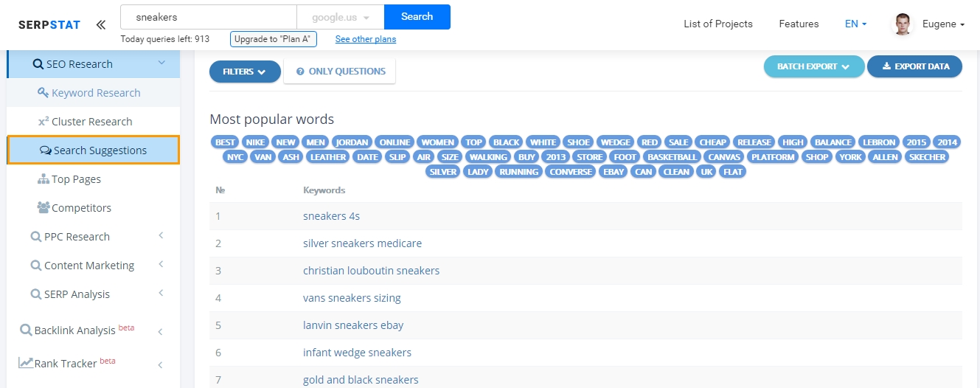The width and height of the screenshot is (980, 388).
Task: Open the EN language dropdown
Action: pyautogui.click(x=855, y=24)
